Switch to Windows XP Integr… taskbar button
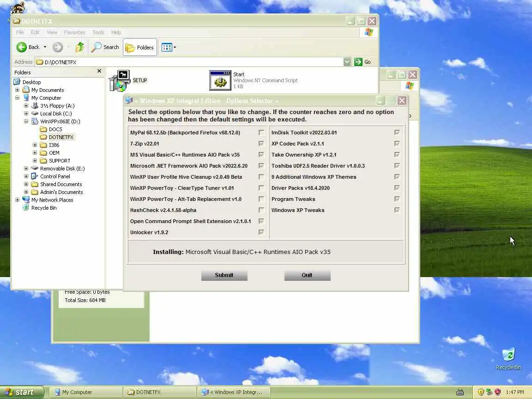532x399 pixels. [x=234, y=392]
